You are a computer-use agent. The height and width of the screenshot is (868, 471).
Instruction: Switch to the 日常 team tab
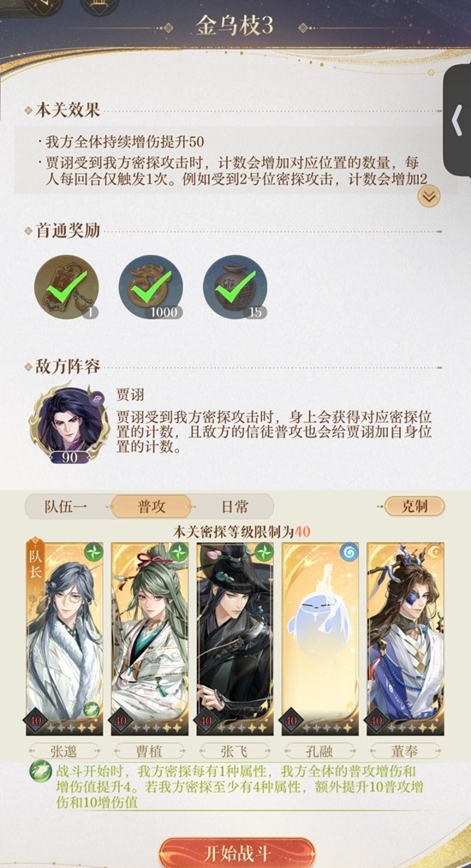click(x=235, y=507)
